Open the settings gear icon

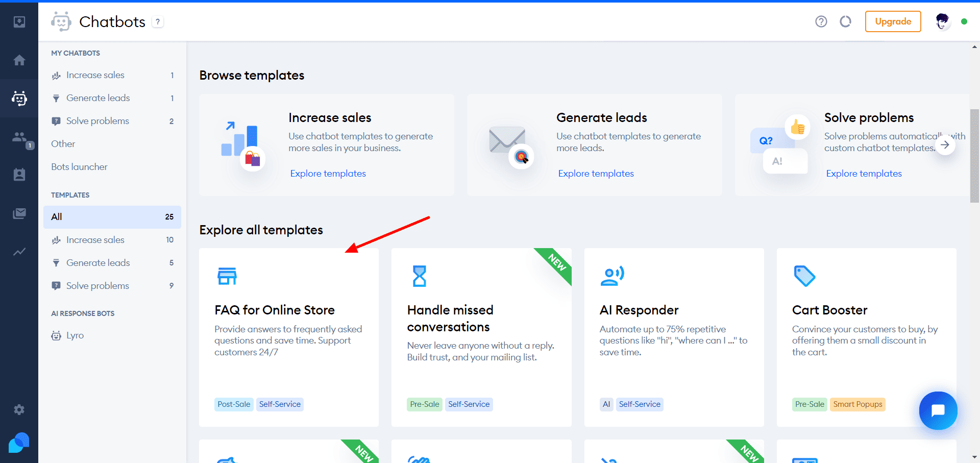click(x=19, y=409)
